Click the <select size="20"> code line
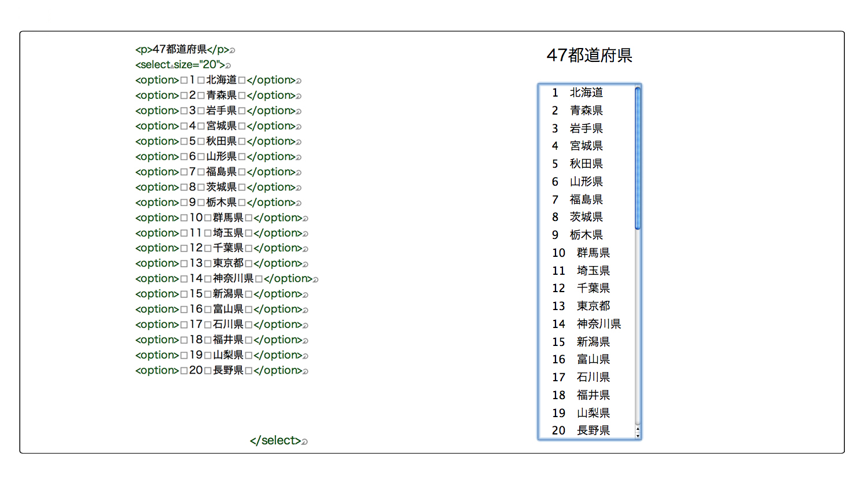The image size is (868, 490). (x=183, y=65)
